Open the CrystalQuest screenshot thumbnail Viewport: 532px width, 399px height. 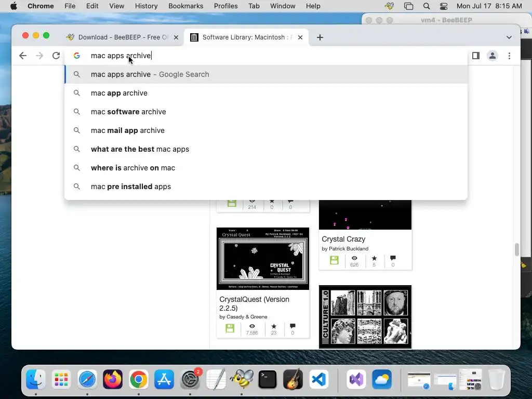coord(263,259)
